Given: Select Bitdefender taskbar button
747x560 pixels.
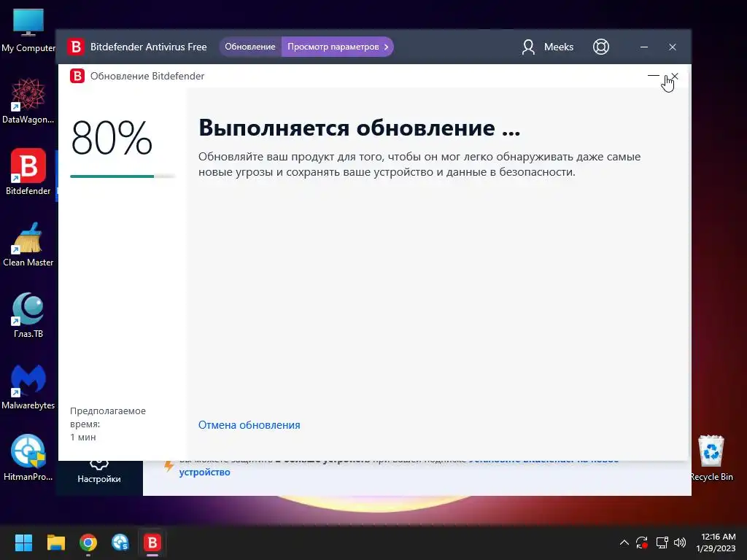Looking at the screenshot, I should pyautogui.click(x=152, y=542).
